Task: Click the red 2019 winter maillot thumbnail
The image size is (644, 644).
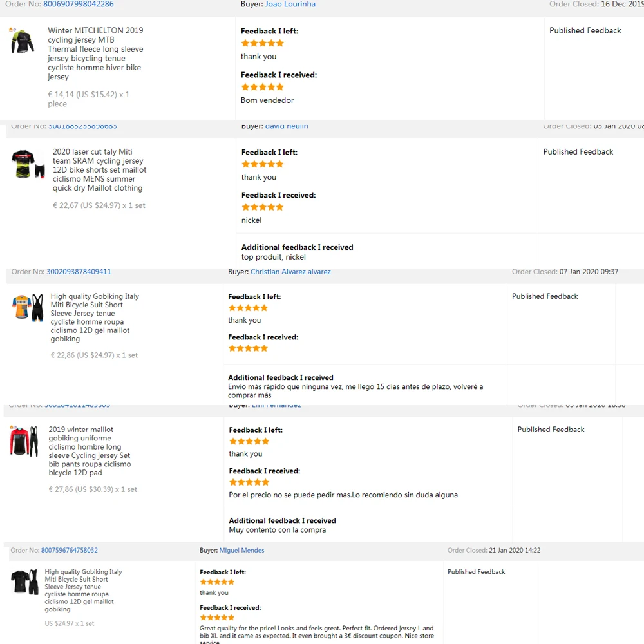Action: [24, 441]
